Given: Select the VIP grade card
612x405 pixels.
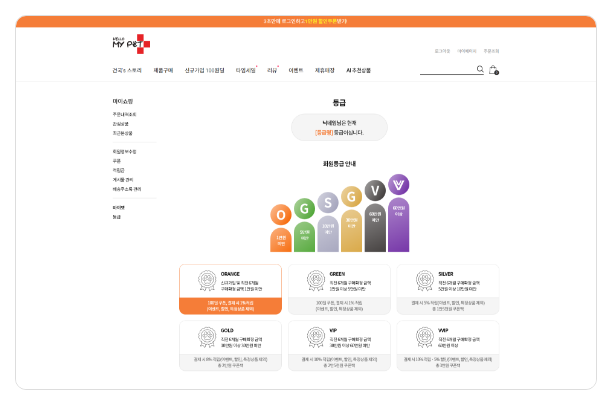Looking at the screenshot, I should pyautogui.click(x=339, y=346).
